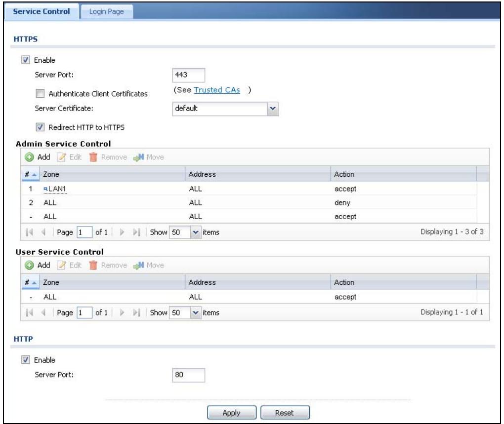The height and width of the screenshot is (424, 504).
Task: Select the deny action in admin row 2
Action: point(342,203)
